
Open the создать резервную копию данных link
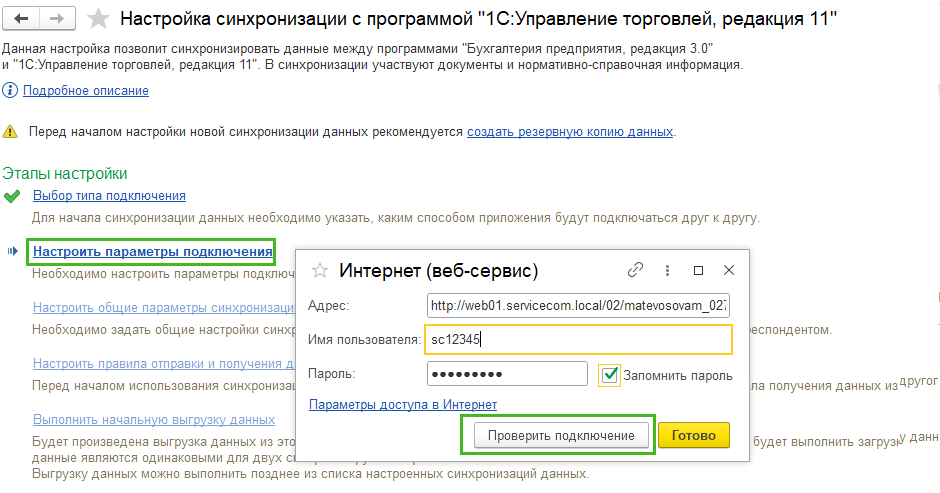click(x=570, y=131)
